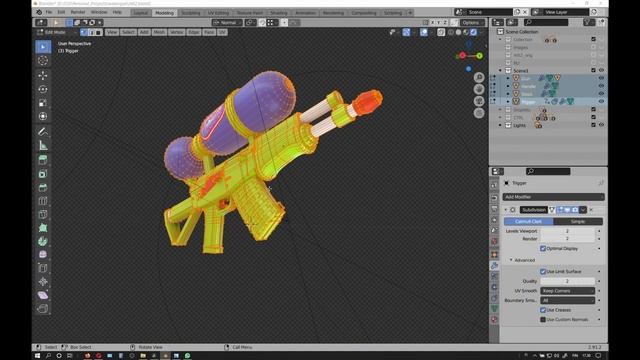The height and width of the screenshot is (360, 640).
Task: Open the Normal transform orientation dropdown
Action: pos(227,22)
